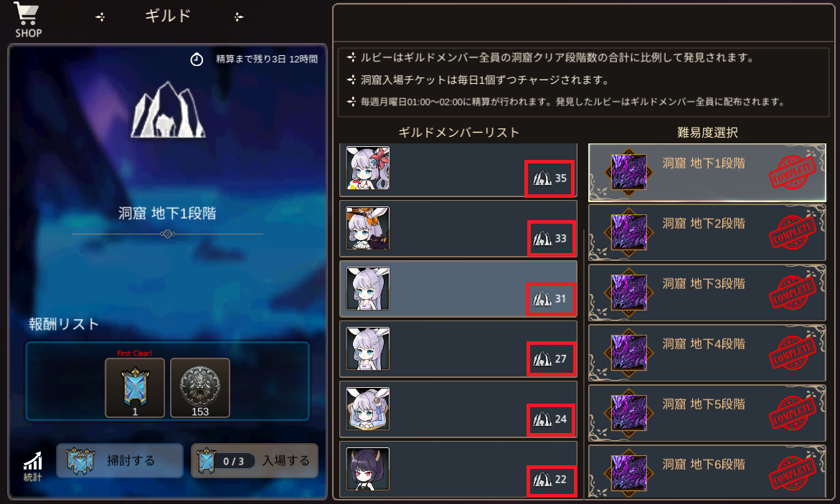Select difficulty 洞窟 地下2段階
840x504 pixels.
pos(707,232)
